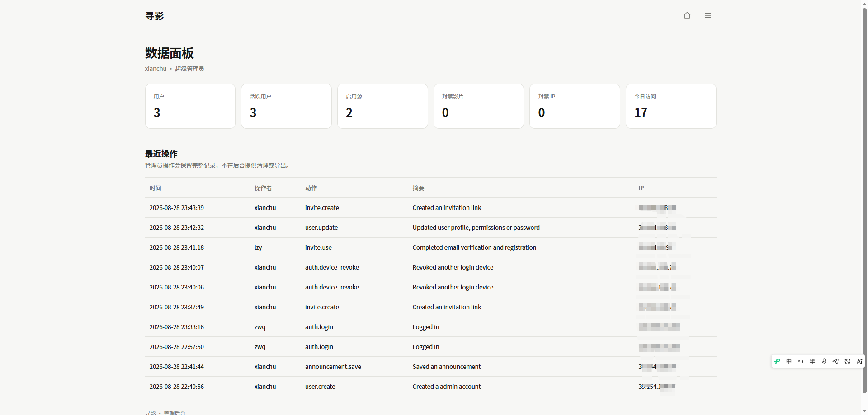Toggle Chinese input mode 中 icon
Image resolution: width=868 pixels, height=415 pixels.
(789, 361)
